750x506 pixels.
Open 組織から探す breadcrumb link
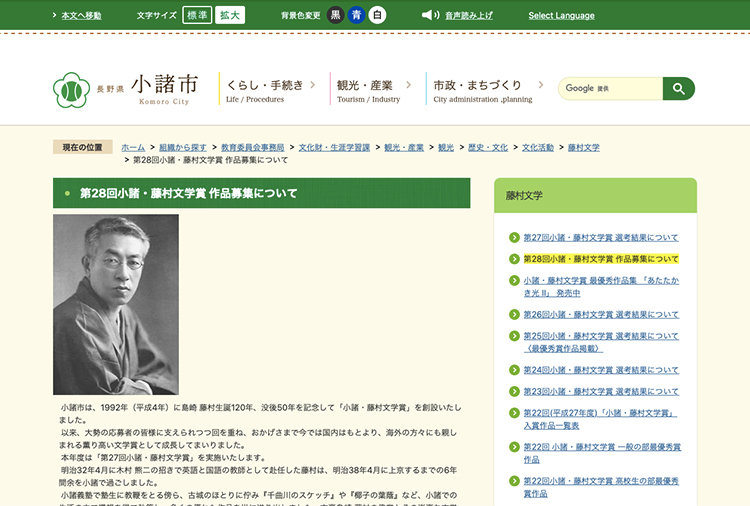click(x=183, y=147)
